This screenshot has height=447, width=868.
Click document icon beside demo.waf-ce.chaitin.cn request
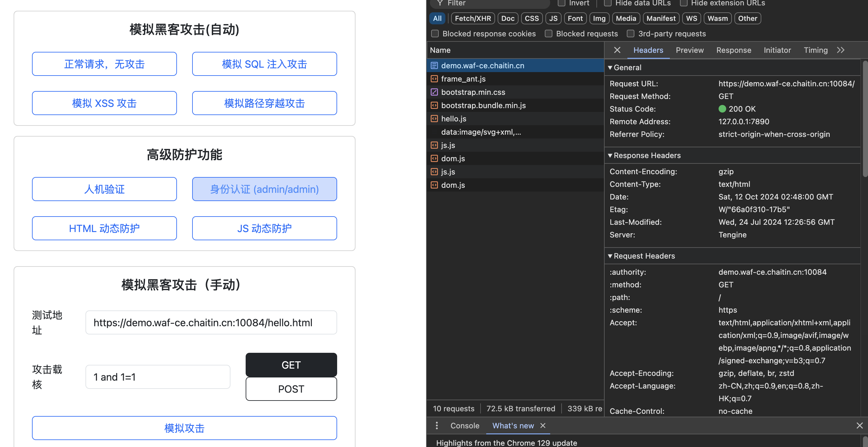[x=434, y=65]
